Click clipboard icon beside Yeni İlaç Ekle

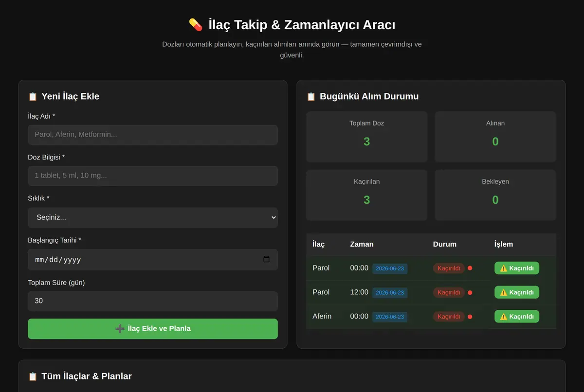pos(33,96)
